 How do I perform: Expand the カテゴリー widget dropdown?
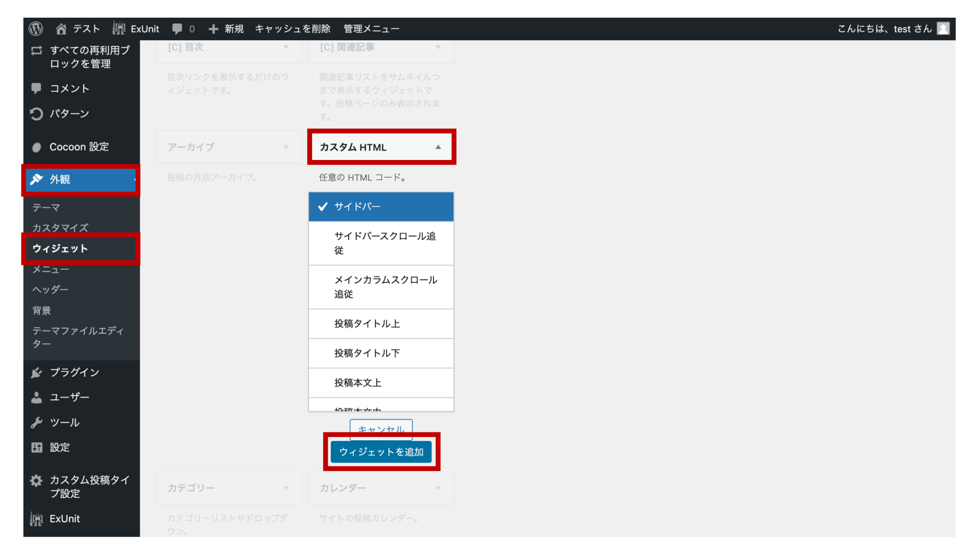(286, 487)
